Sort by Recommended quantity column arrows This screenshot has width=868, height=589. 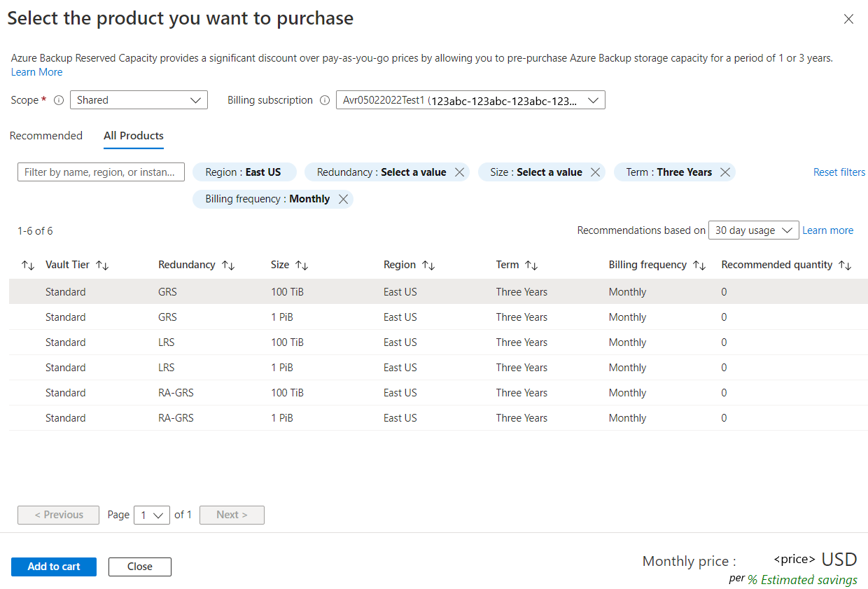[x=845, y=265]
